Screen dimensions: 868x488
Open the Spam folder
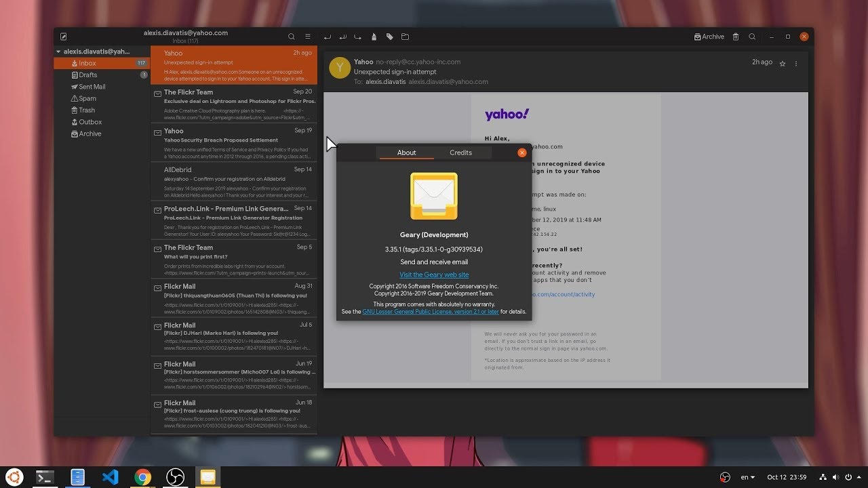[x=102, y=98]
